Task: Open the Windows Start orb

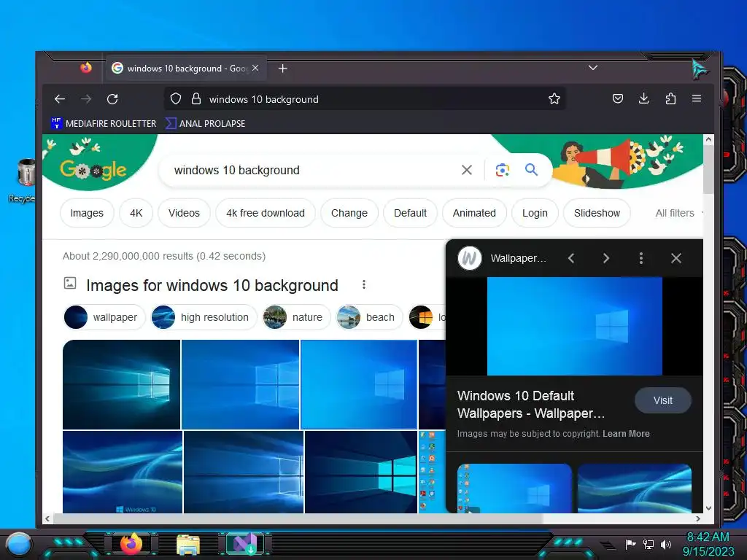Action: (x=18, y=544)
